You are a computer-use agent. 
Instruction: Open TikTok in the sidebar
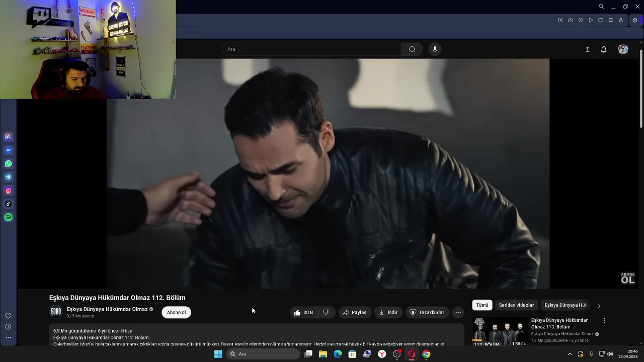click(9, 204)
